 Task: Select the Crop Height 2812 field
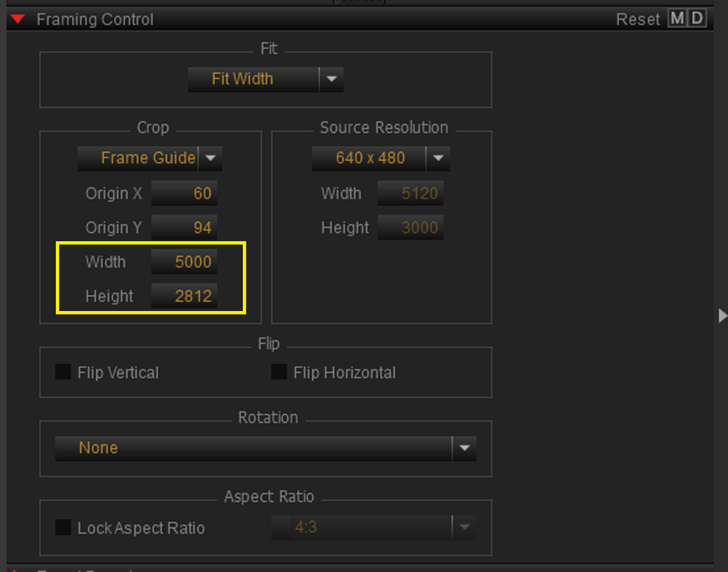tap(184, 297)
